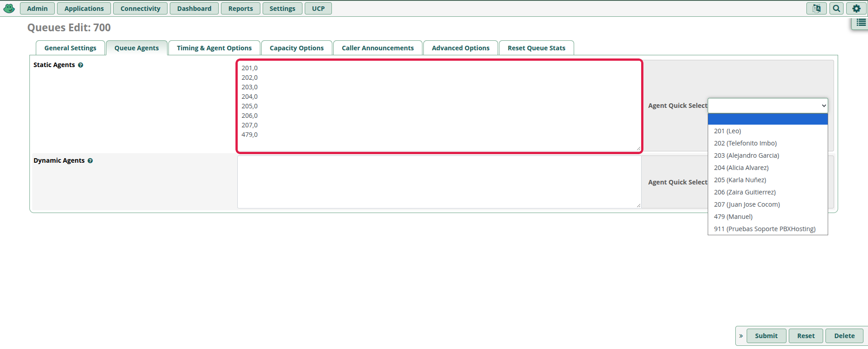
Task: Open the UCP menu
Action: pos(318,9)
